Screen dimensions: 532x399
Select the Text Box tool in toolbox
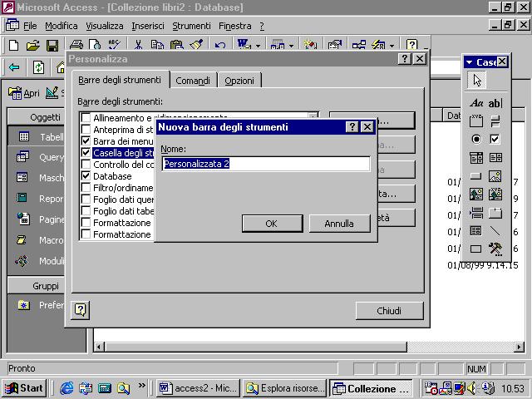point(495,103)
